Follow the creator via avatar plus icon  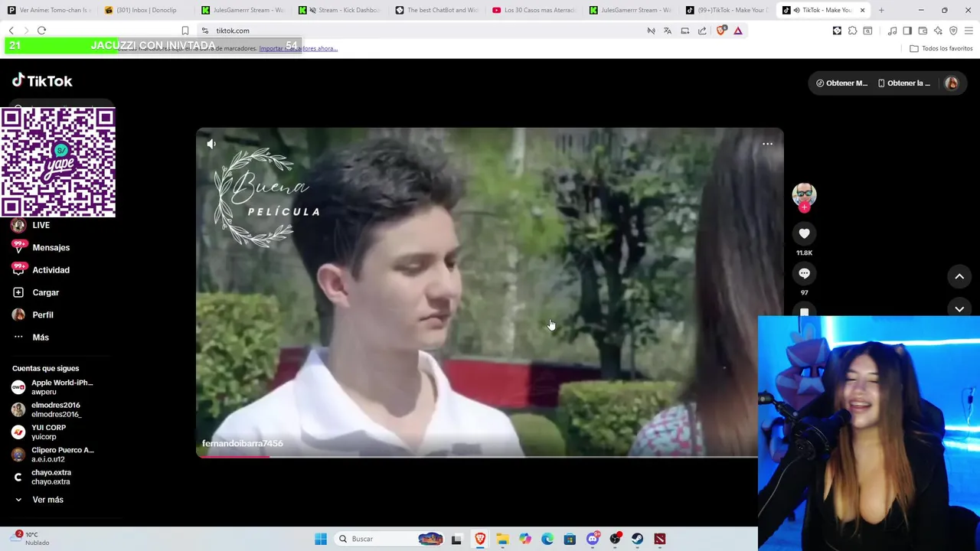coord(804,207)
